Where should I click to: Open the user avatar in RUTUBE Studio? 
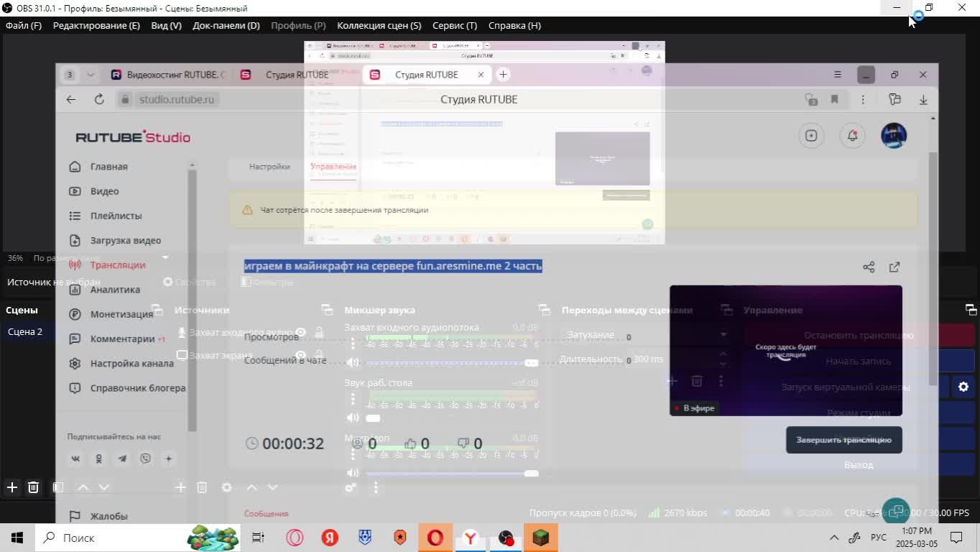(x=894, y=135)
